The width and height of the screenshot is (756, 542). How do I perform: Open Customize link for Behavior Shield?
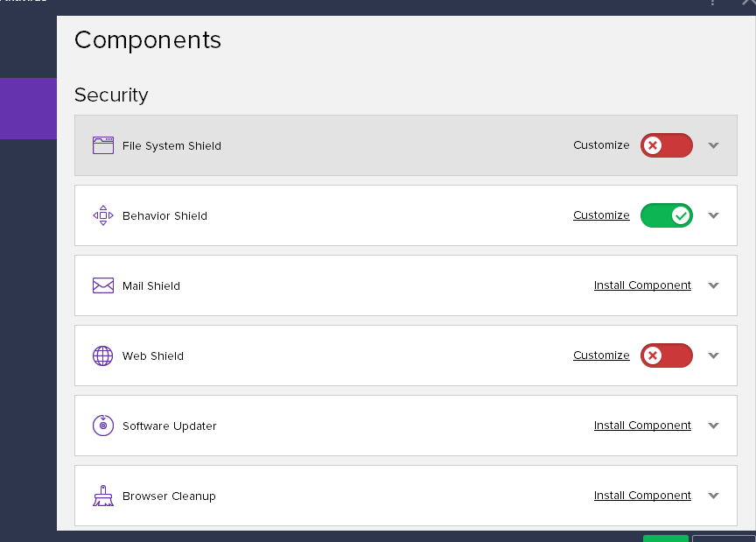(601, 215)
